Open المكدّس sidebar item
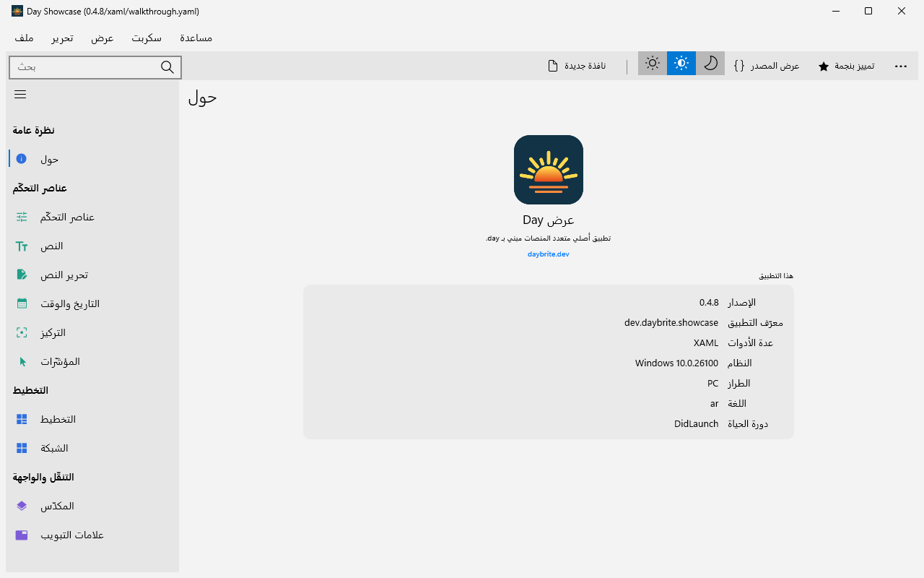This screenshot has height=578, width=924. point(92,506)
